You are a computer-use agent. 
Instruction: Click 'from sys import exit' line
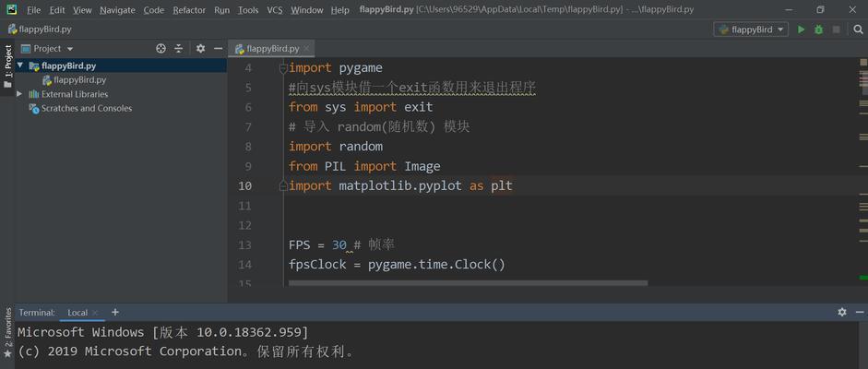361,107
